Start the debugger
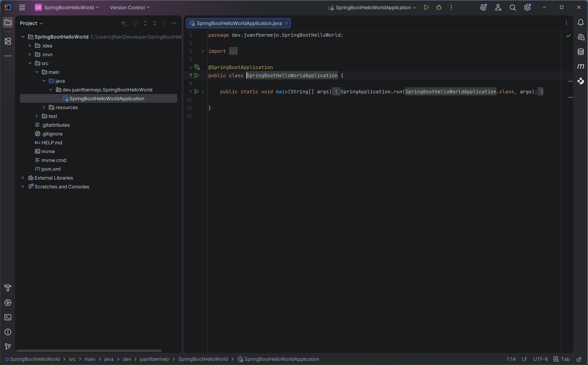Screen dimensions: 588x365 439,7
